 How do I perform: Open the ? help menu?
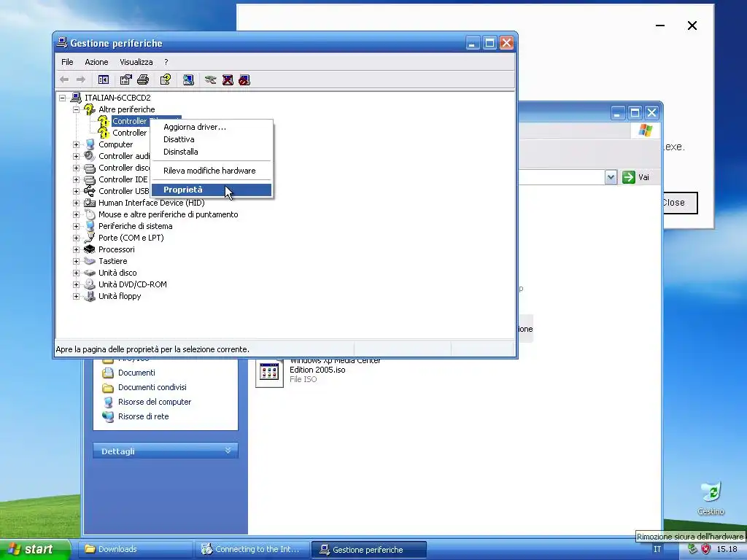166,62
